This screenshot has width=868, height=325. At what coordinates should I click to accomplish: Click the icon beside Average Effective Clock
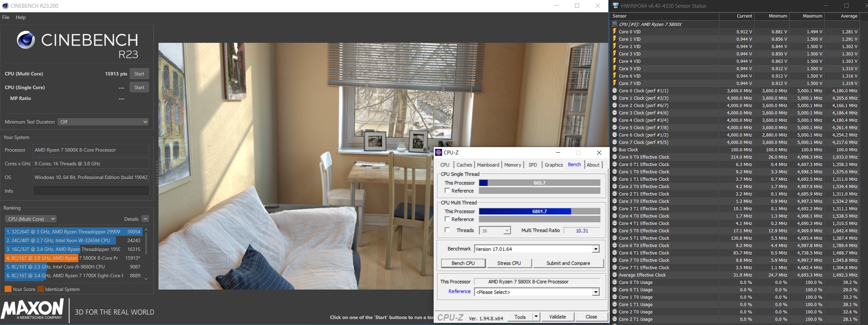615,275
